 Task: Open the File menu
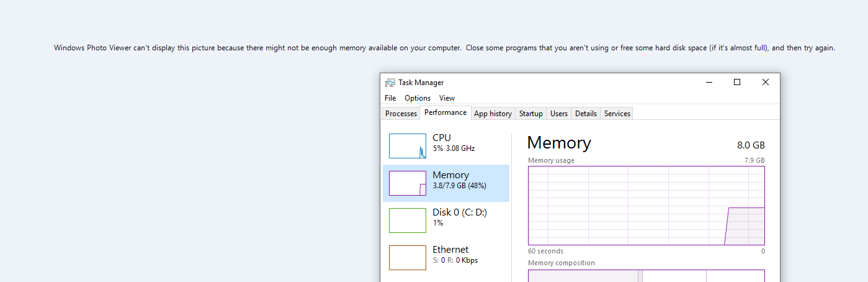(390, 98)
